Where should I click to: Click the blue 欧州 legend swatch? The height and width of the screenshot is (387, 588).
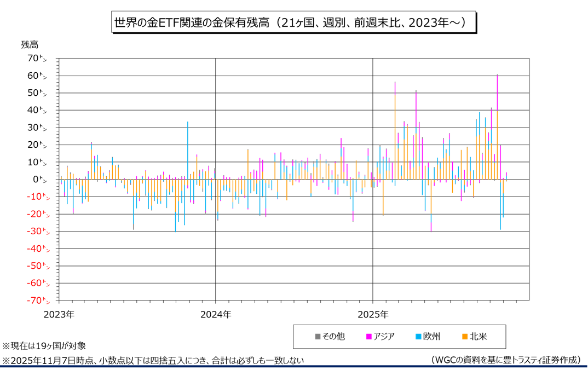tap(418, 337)
